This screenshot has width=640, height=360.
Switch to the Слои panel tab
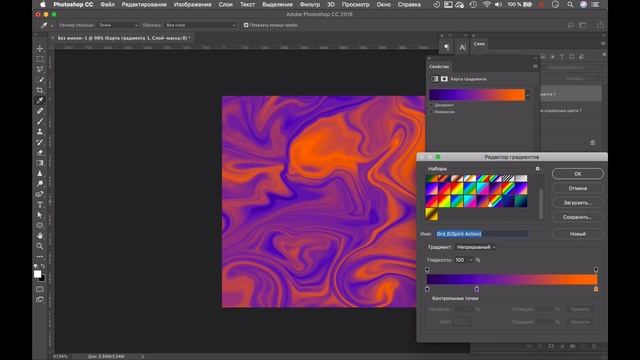click(x=479, y=44)
